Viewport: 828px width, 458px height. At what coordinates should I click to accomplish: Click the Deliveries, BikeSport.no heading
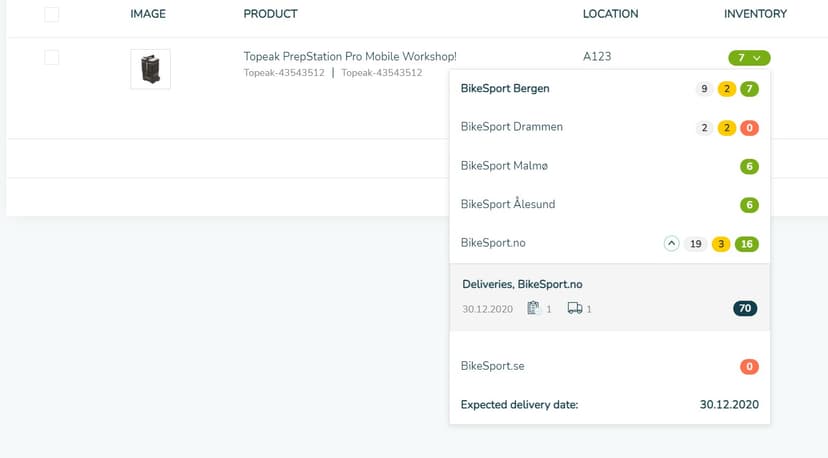[x=522, y=284]
